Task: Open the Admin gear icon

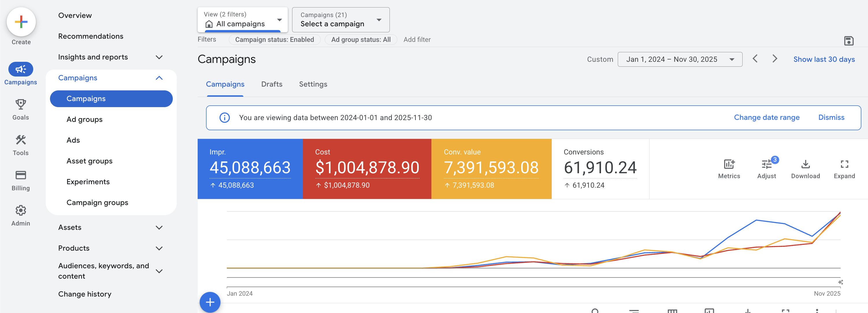Action: pos(21,210)
